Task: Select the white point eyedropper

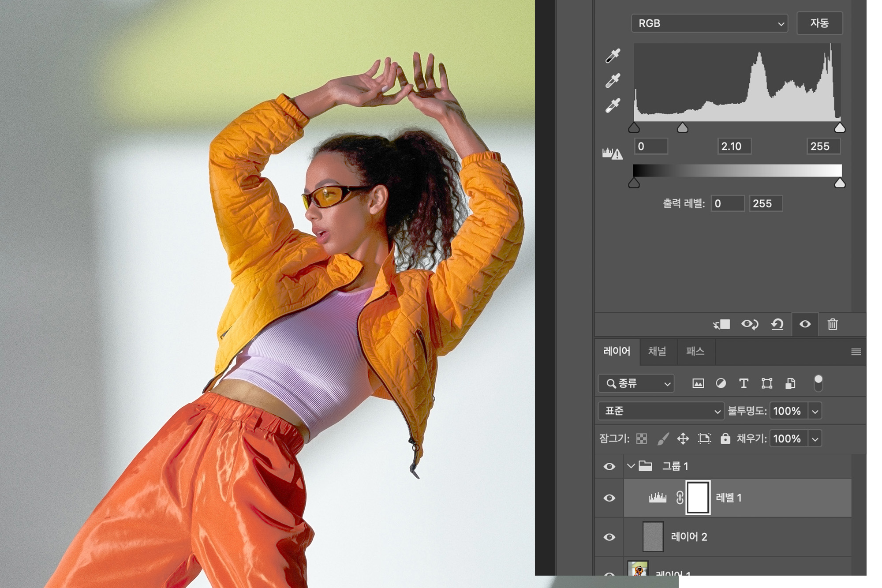Action: pyautogui.click(x=613, y=105)
